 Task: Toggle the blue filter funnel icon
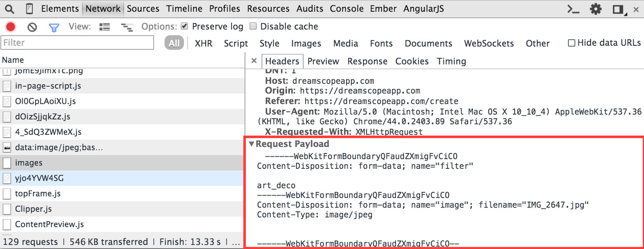tap(54, 27)
